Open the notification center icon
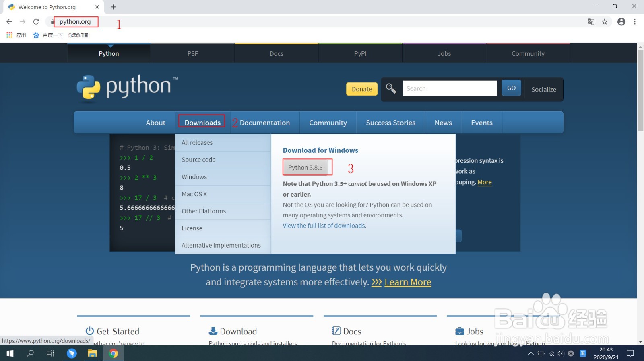This screenshot has height=361, width=644. click(x=630, y=354)
